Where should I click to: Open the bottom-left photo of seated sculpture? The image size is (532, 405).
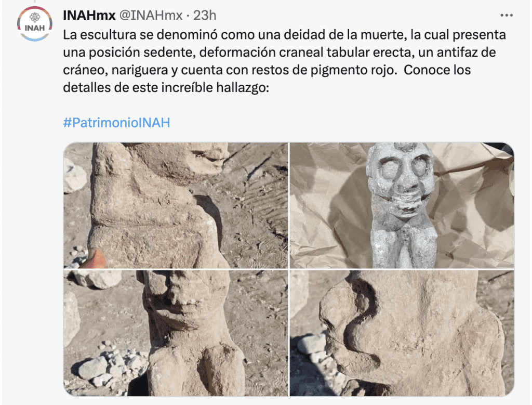[176, 333]
